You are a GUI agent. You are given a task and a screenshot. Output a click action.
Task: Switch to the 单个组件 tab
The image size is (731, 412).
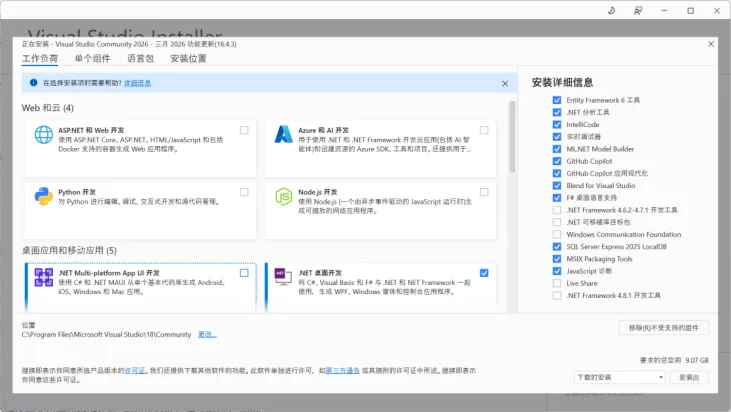pyautogui.click(x=92, y=59)
